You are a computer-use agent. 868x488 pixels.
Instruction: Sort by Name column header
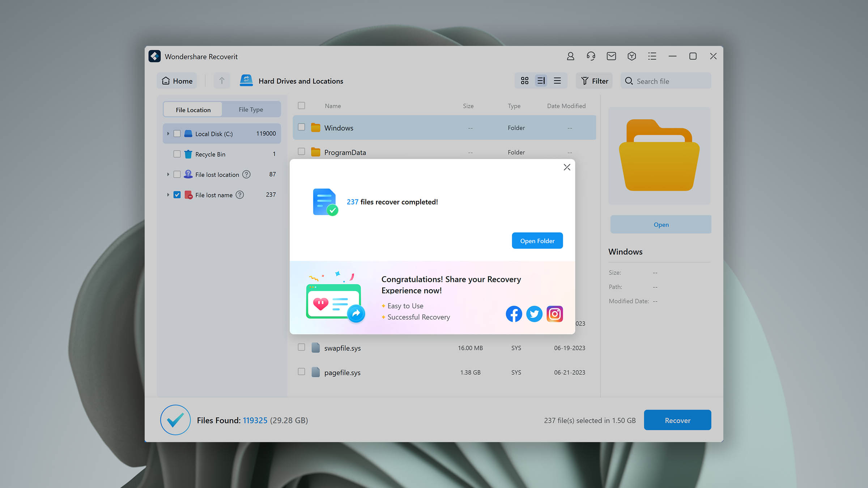click(333, 106)
